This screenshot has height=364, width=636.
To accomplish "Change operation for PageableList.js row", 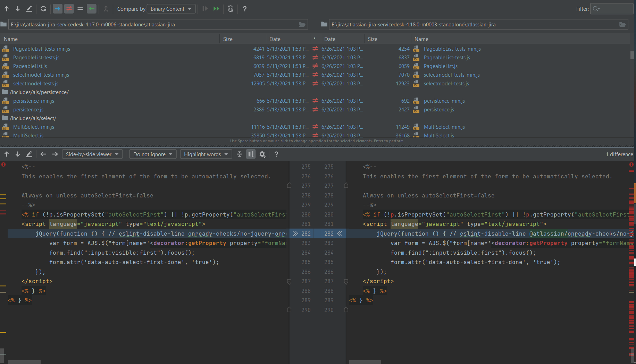I will [x=315, y=66].
